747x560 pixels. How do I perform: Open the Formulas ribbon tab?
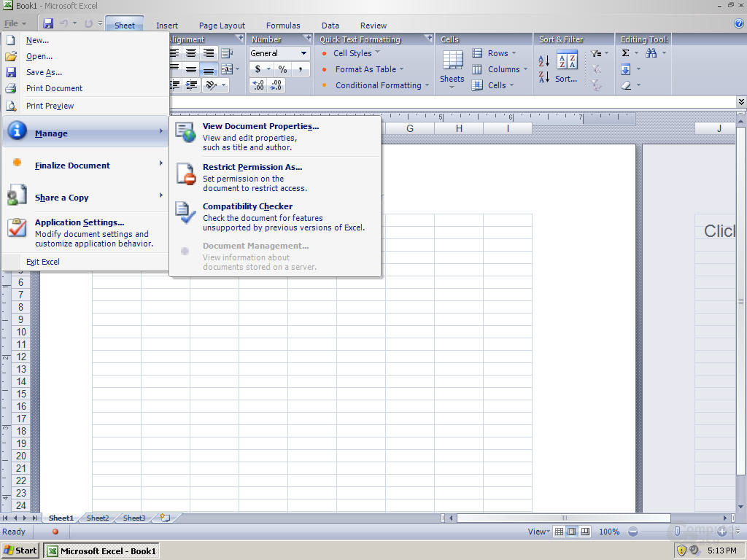(283, 26)
